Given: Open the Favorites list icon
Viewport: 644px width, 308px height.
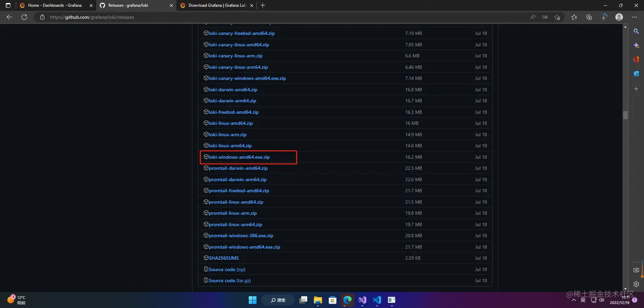Looking at the screenshot, I should click(x=574, y=17).
